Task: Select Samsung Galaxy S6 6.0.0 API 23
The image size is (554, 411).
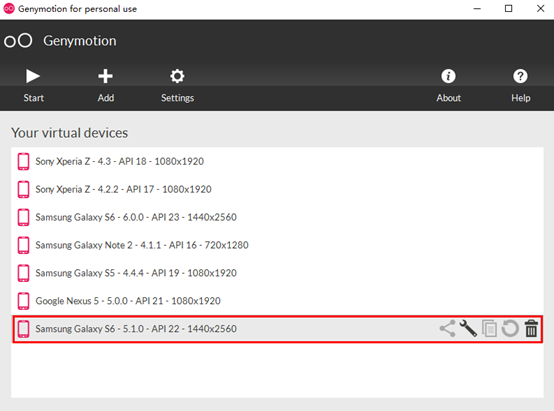Action: point(277,217)
